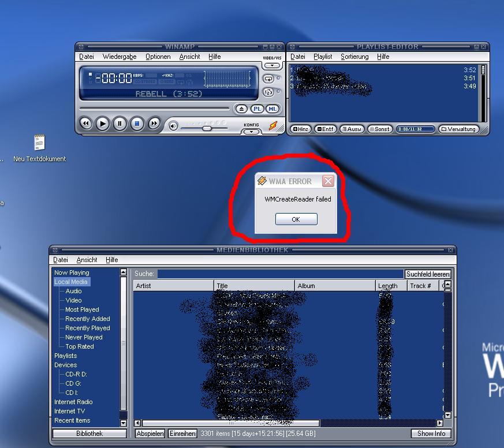The image size is (504, 448).
Task: Click Hinz add button in playlist editor
Action: pos(301,129)
